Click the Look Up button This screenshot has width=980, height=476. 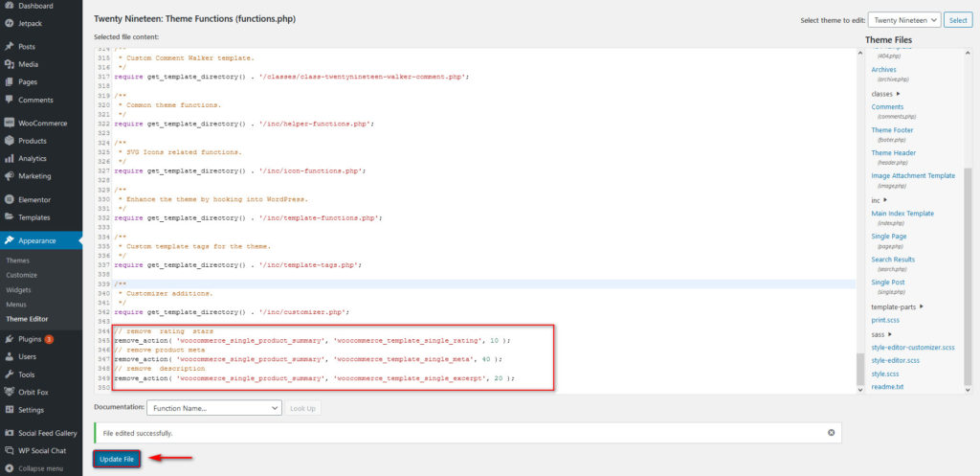[x=303, y=408]
